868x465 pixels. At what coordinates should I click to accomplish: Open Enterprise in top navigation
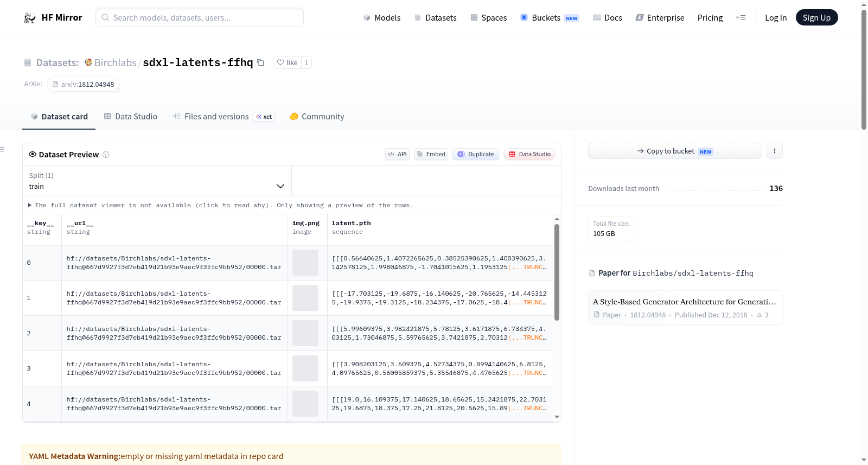click(x=660, y=18)
